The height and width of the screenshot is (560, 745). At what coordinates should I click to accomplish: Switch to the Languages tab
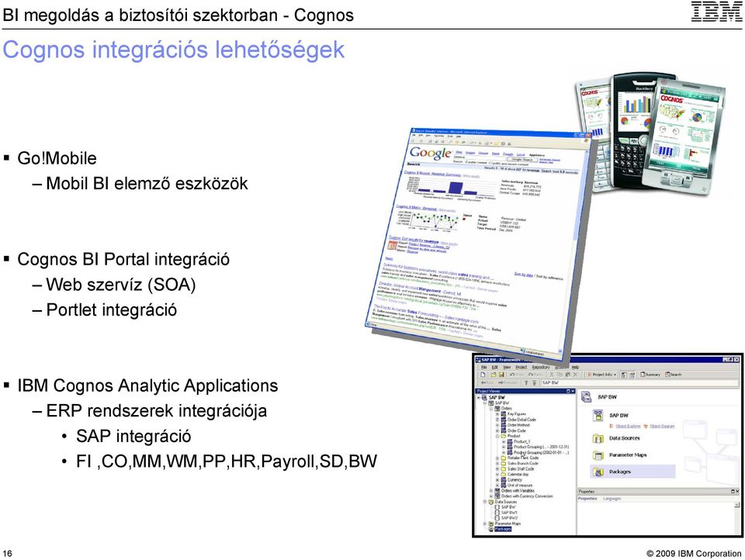[612, 498]
